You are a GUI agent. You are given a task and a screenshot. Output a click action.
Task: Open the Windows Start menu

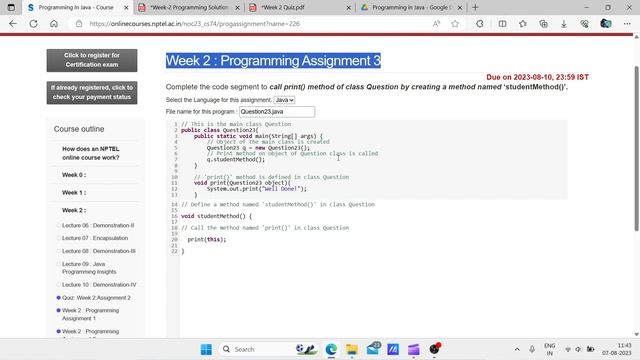207,349
